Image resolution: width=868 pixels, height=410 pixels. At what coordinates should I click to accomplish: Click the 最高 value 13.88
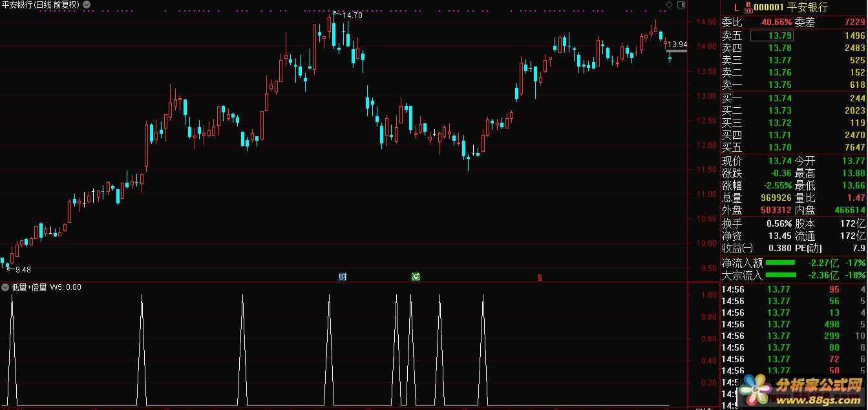coord(854,173)
